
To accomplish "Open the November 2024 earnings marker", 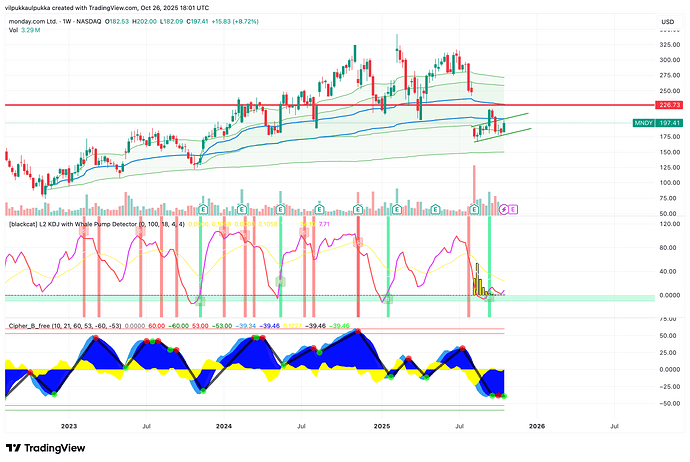I will click(x=358, y=209).
